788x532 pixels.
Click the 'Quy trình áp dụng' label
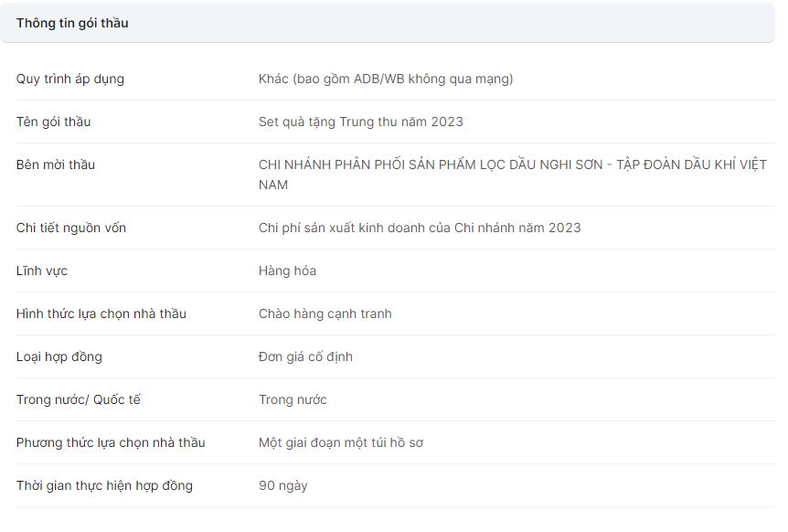click(x=70, y=79)
